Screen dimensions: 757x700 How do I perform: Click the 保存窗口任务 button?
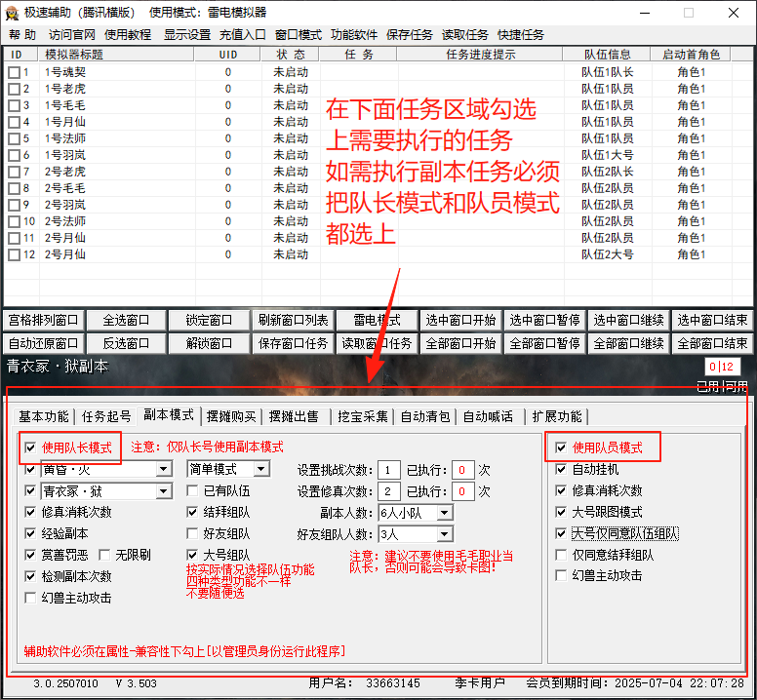coord(293,343)
